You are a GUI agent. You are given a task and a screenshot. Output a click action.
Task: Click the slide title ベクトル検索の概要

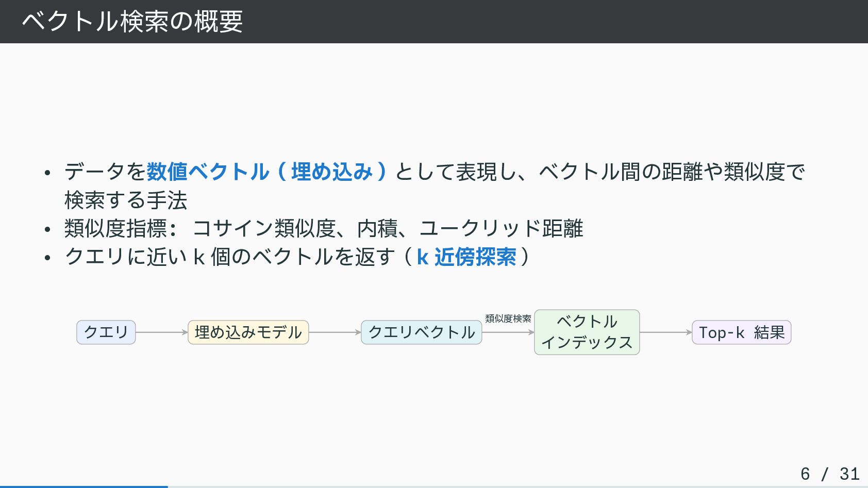(x=132, y=21)
